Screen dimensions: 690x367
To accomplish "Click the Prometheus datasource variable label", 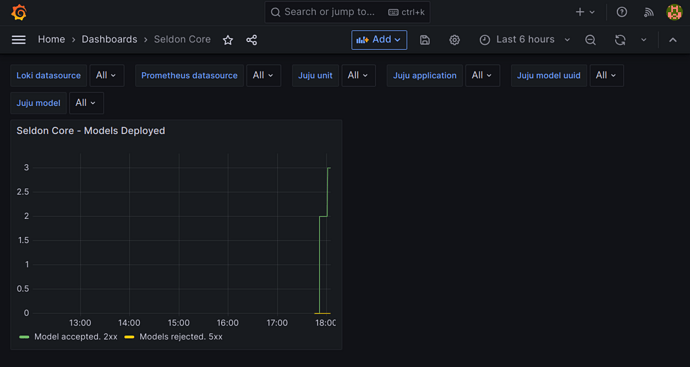I will 189,75.
